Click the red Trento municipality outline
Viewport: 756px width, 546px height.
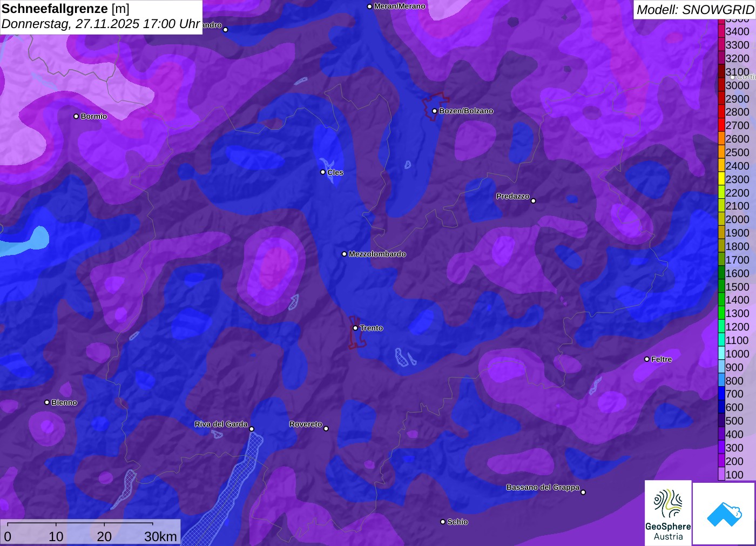click(x=357, y=332)
